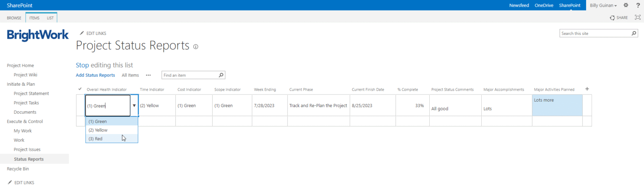
Task: Open Recycle Bin in sidebar
Action: point(18,169)
